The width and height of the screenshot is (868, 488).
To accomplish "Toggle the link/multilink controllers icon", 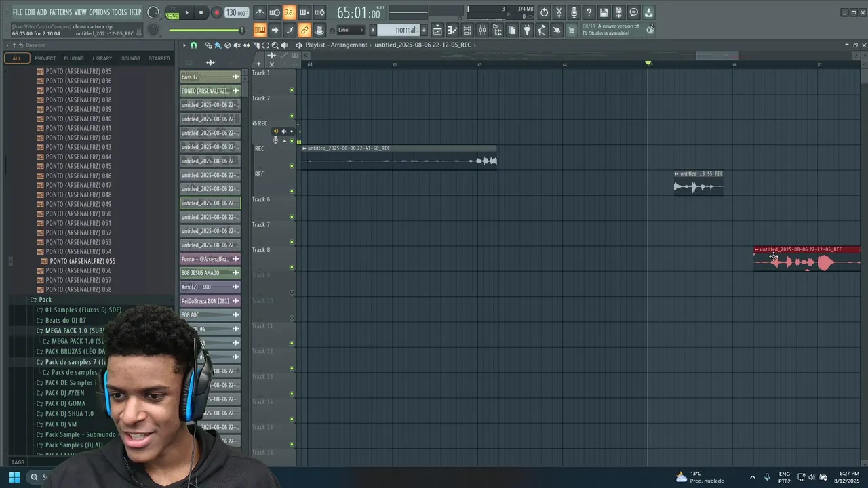I will [x=304, y=30].
